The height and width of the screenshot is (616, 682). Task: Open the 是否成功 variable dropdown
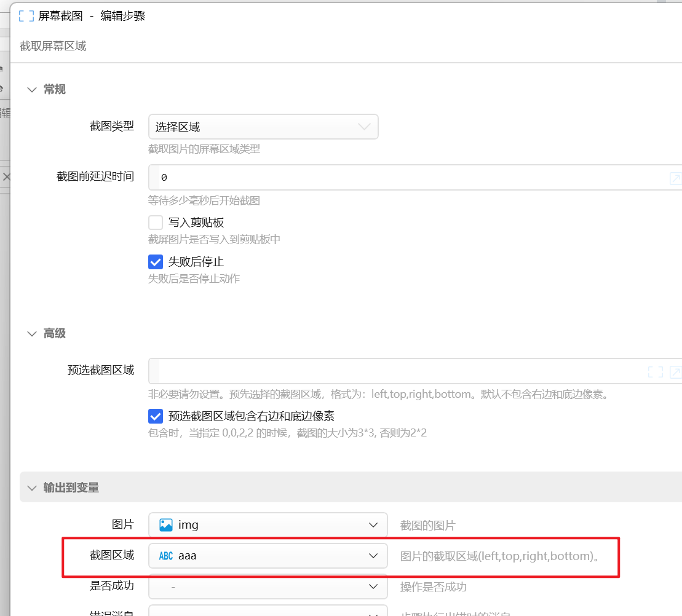coord(268,586)
